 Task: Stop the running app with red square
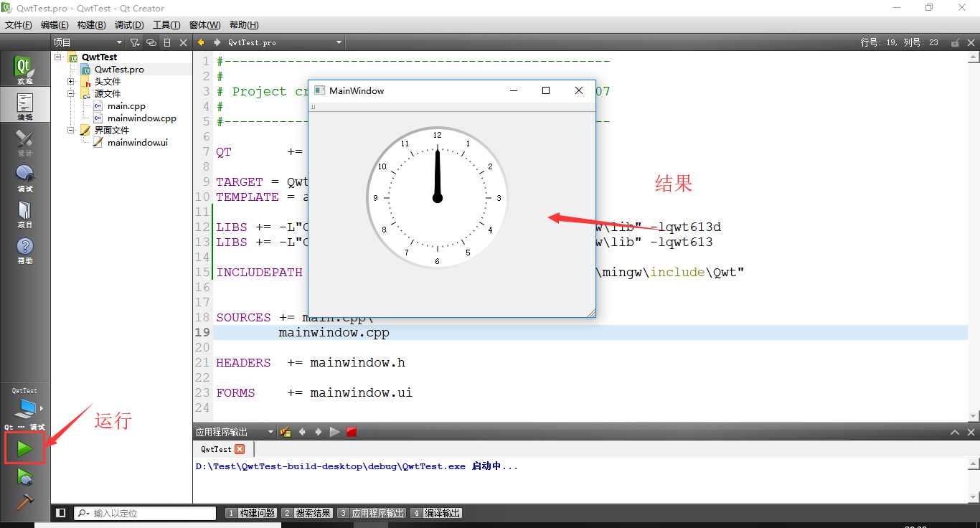[352, 432]
